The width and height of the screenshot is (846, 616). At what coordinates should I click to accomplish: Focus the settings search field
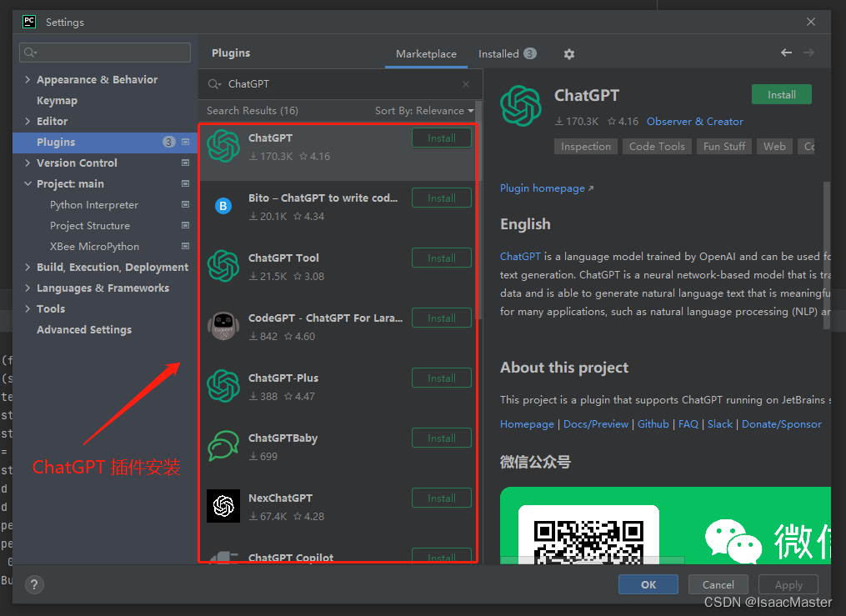[105, 53]
